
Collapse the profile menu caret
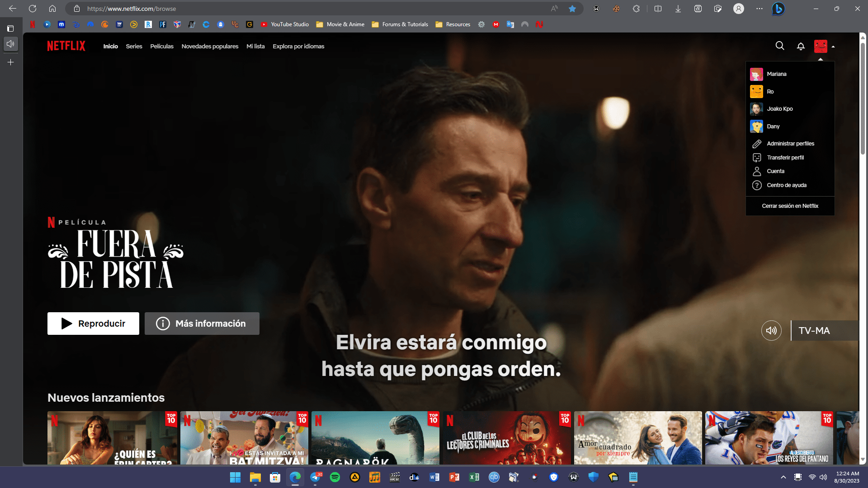[833, 47]
